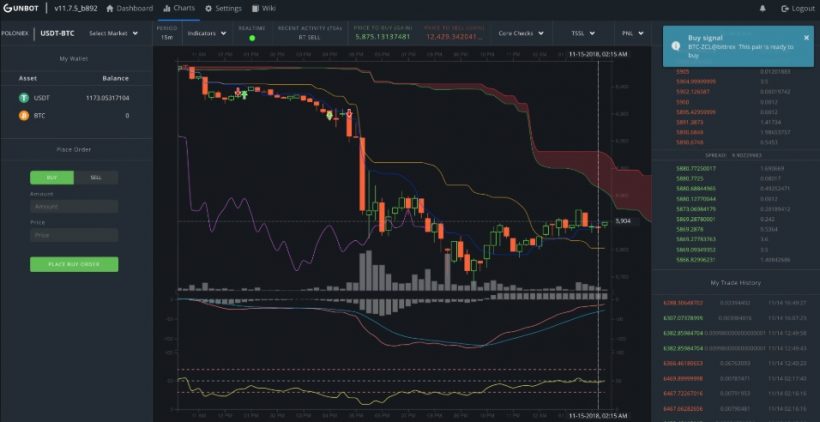
Task: Open the Settings menu
Action: pyautogui.click(x=223, y=8)
